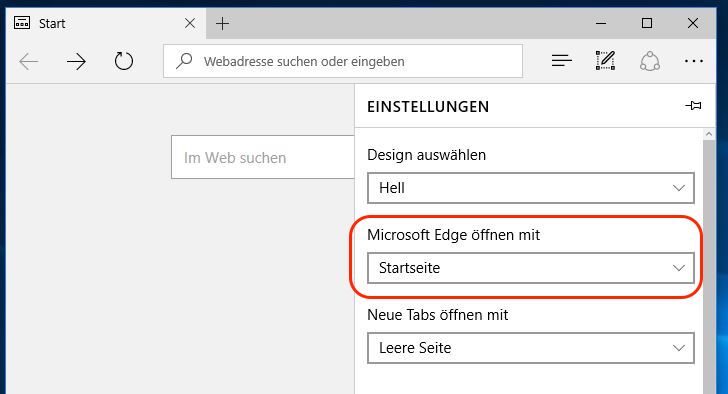This screenshot has height=394, width=728.
Task: Open a new tab with plus button
Action: tap(222, 23)
